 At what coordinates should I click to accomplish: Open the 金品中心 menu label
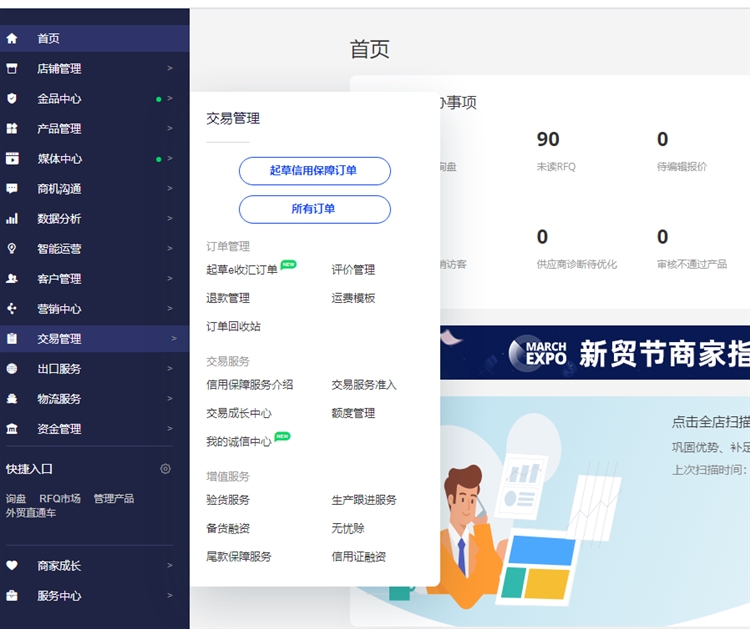59,99
